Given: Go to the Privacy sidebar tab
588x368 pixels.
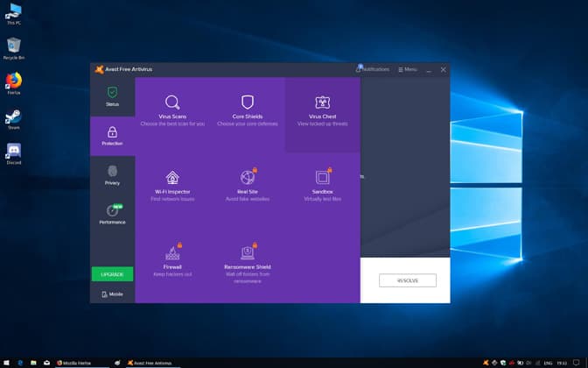Looking at the screenshot, I should click(x=112, y=175).
